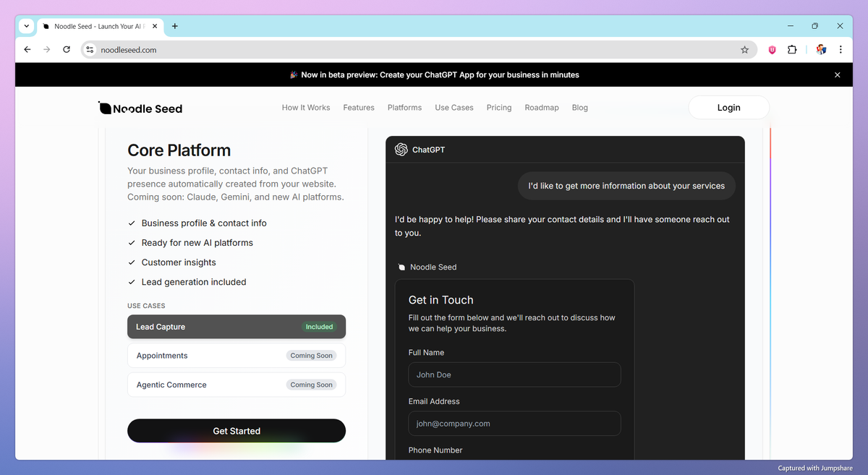The width and height of the screenshot is (868, 475).
Task: Bookmark this page with the star icon
Action: point(744,50)
